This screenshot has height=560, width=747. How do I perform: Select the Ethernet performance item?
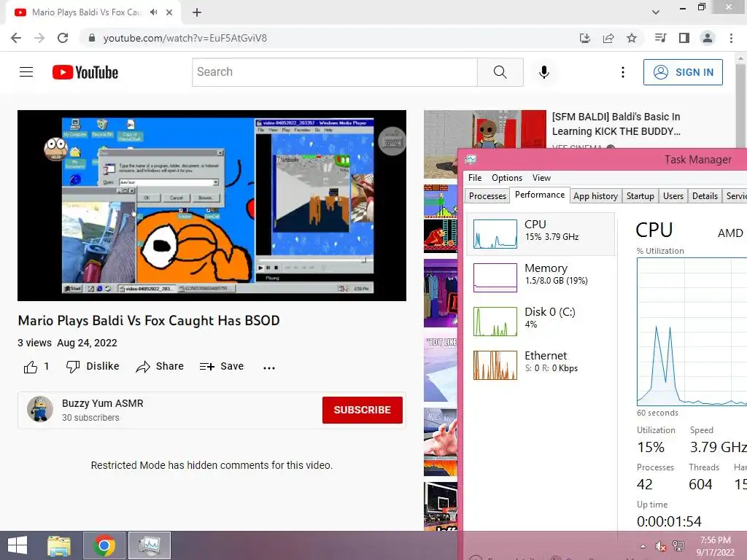(541, 365)
